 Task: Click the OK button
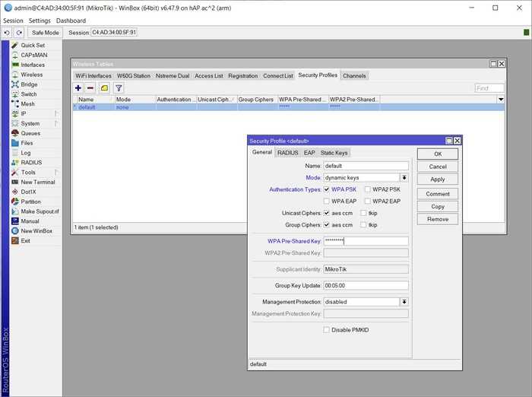(x=438, y=154)
